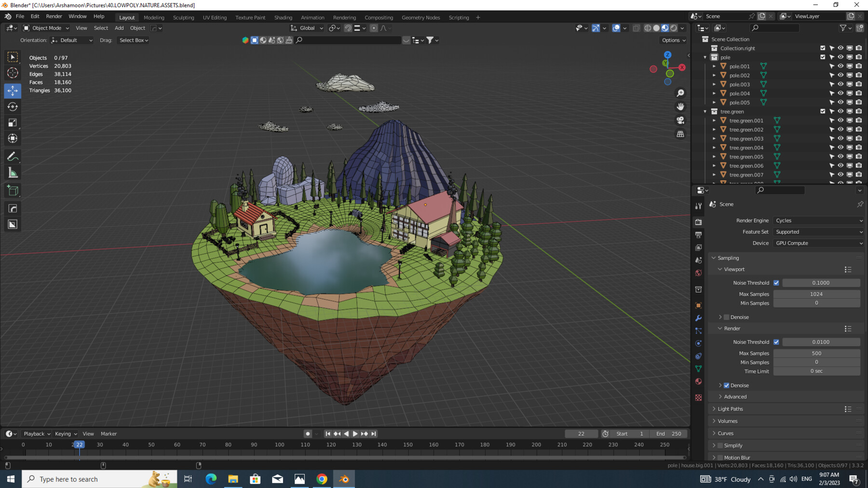Enable the Denoise checkbox under Viewport sampling
The image size is (868, 488).
(727, 317)
